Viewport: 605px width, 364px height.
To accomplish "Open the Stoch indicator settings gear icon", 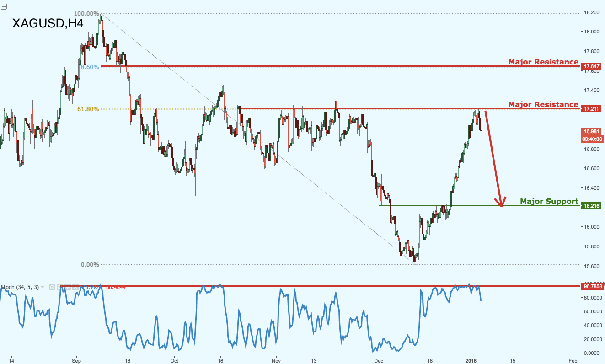I will [x=60, y=287].
